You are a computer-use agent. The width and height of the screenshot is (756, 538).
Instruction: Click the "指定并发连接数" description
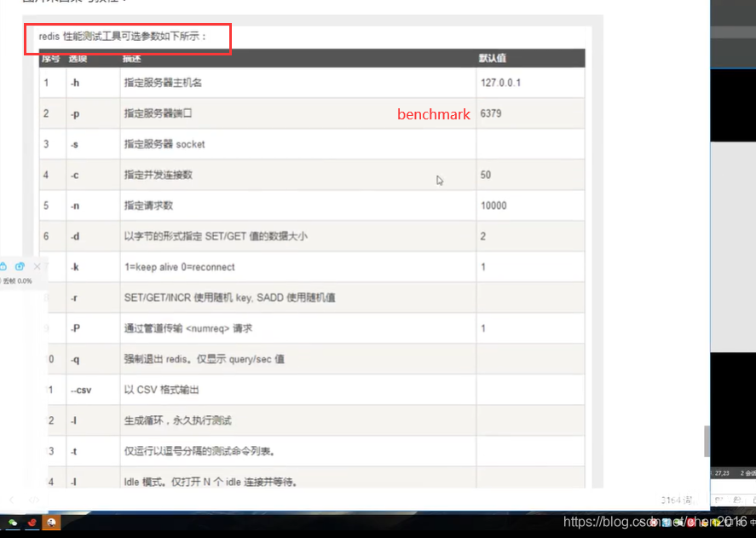pyautogui.click(x=159, y=175)
